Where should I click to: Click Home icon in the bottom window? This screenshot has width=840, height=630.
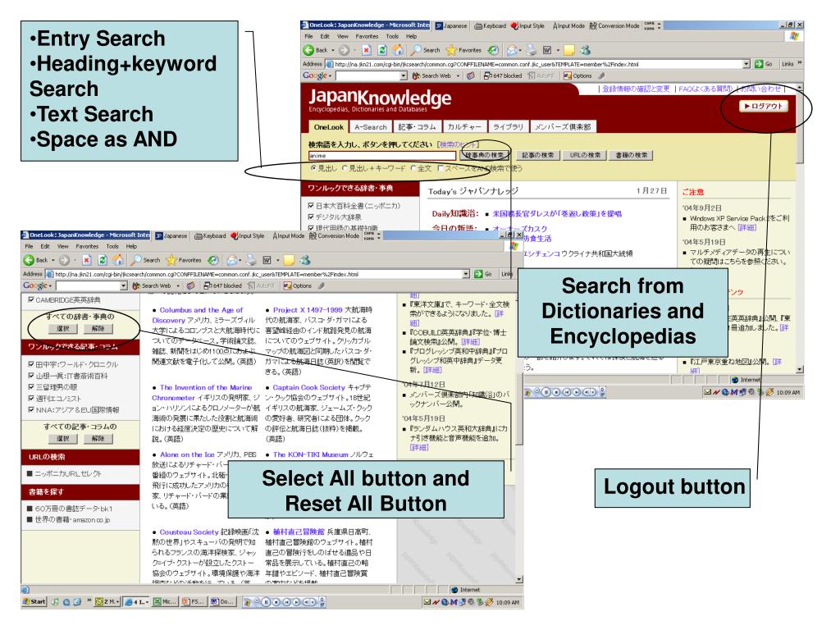[x=118, y=260]
